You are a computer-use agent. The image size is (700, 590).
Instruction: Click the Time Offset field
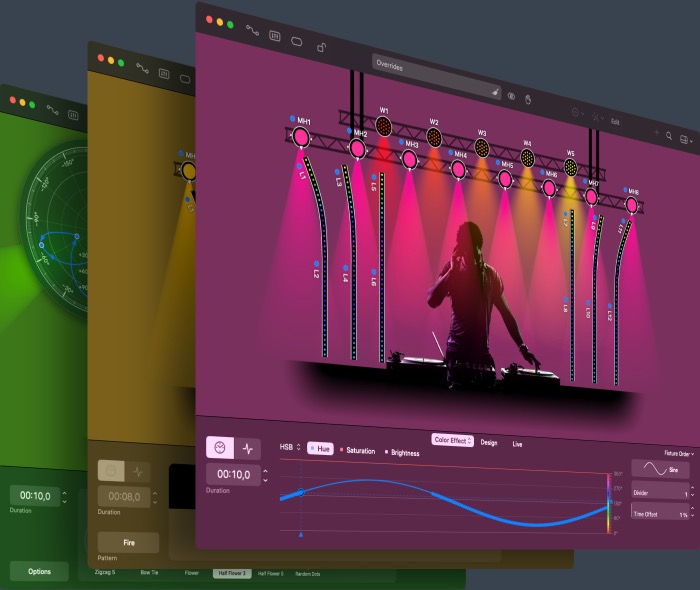point(660,513)
